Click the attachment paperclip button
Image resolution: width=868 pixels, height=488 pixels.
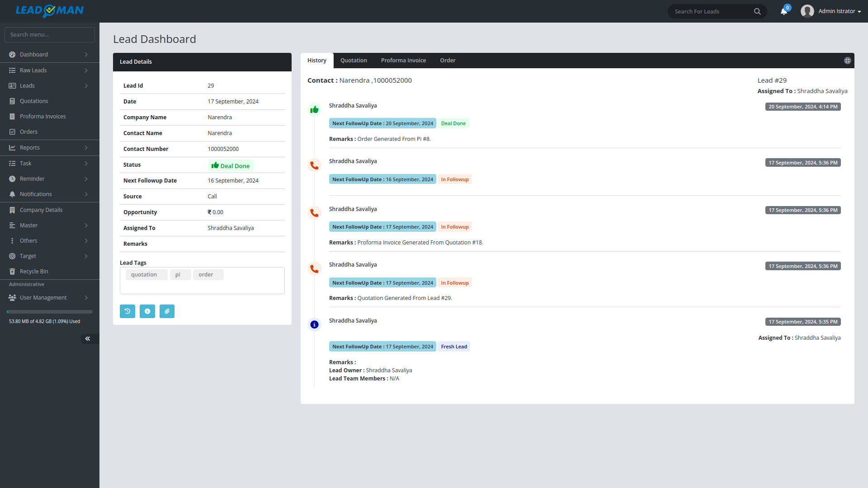[x=167, y=311]
